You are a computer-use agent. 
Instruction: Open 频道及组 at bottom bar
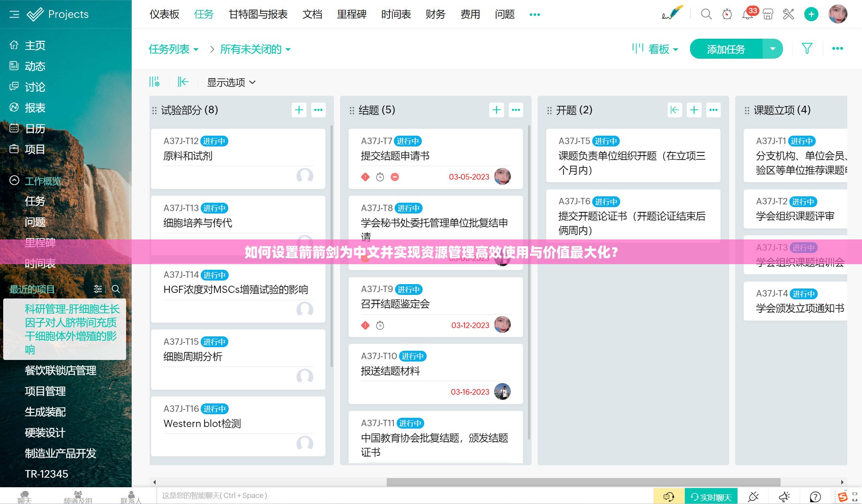[x=78, y=497]
